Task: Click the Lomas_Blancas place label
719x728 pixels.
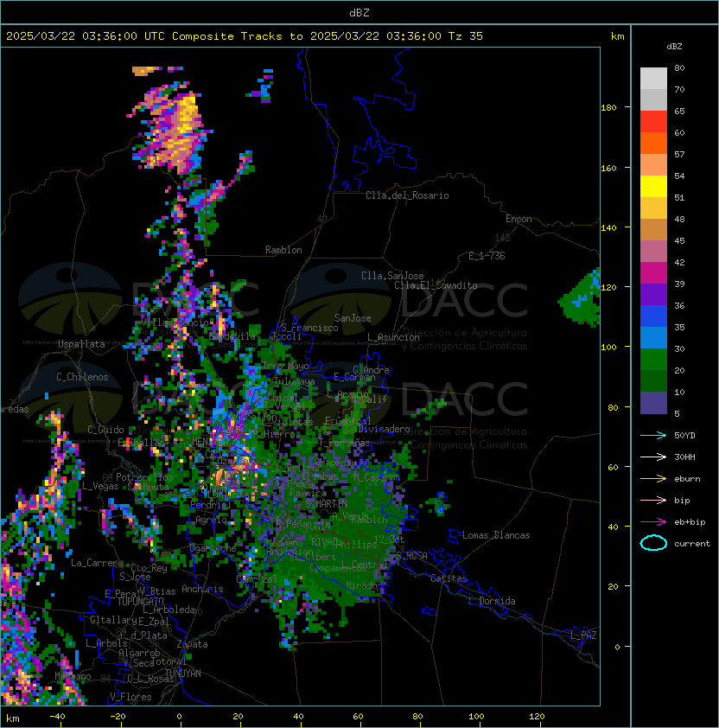Action: click(x=496, y=535)
